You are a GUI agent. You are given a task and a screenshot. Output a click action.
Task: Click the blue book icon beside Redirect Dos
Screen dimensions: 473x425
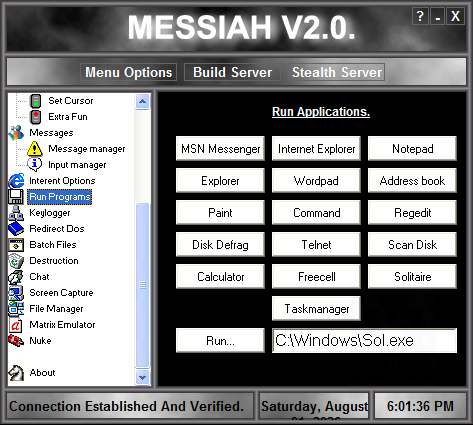pos(16,229)
